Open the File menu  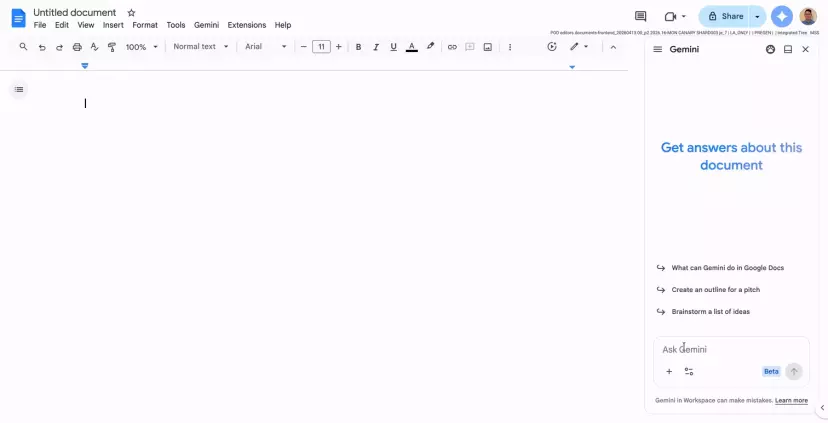40,25
